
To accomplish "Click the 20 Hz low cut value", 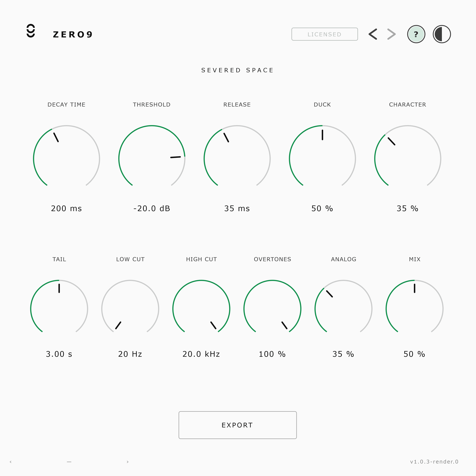I will coord(130,354).
